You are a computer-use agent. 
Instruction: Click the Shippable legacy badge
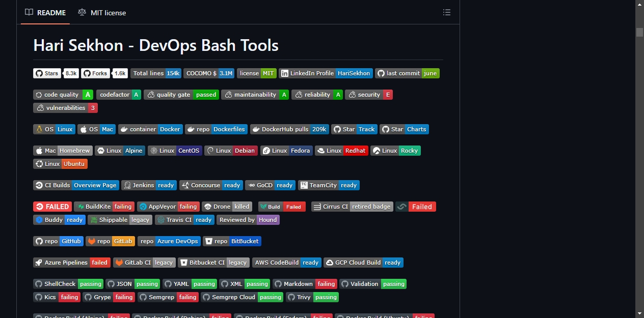[x=120, y=220]
